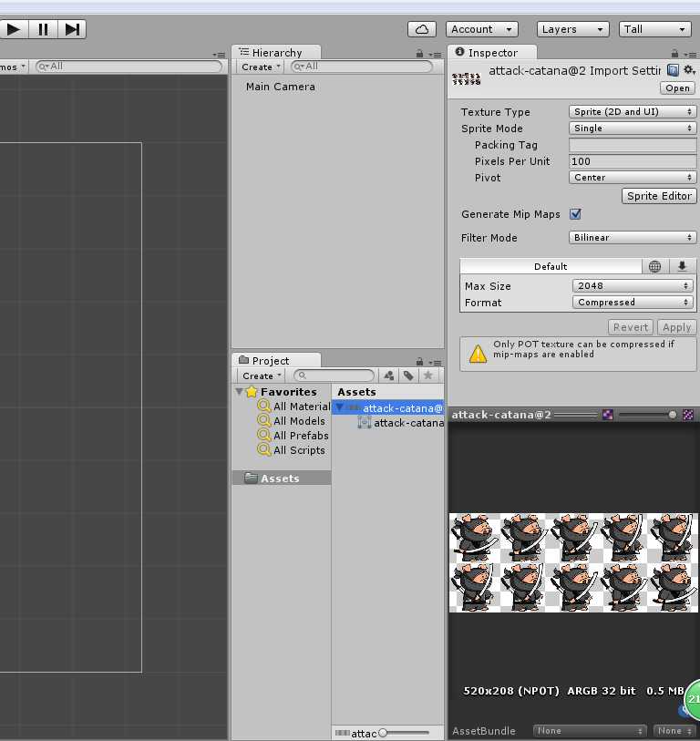Image resolution: width=700 pixels, height=741 pixels.
Task: Select the Assets folder in tree
Action: [x=282, y=479]
